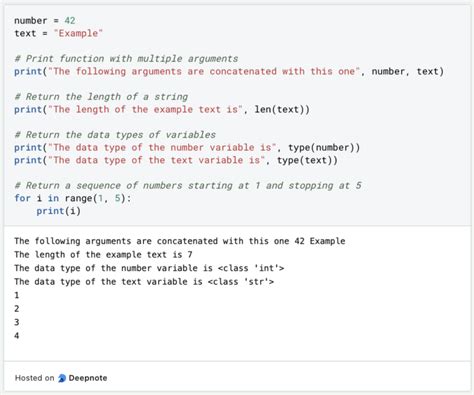Click comment '# Print function with multiple arguments'
This screenshot has height=395, width=474.
[126, 59]
